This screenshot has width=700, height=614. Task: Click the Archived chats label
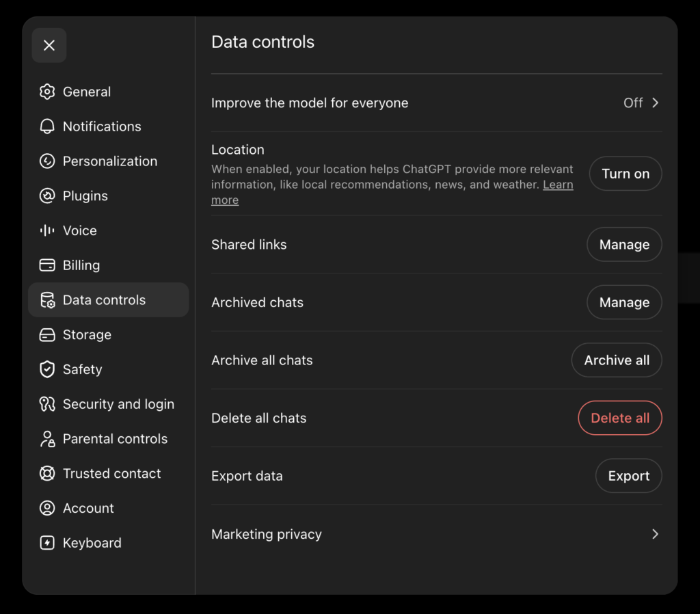(257, 302)
